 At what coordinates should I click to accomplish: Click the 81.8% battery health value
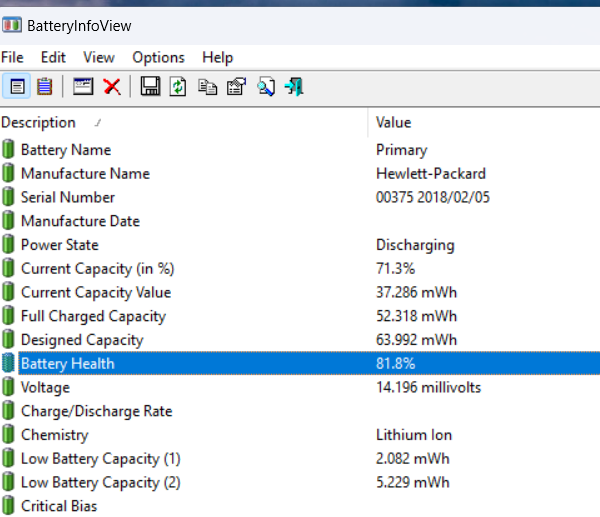[395, 363]
